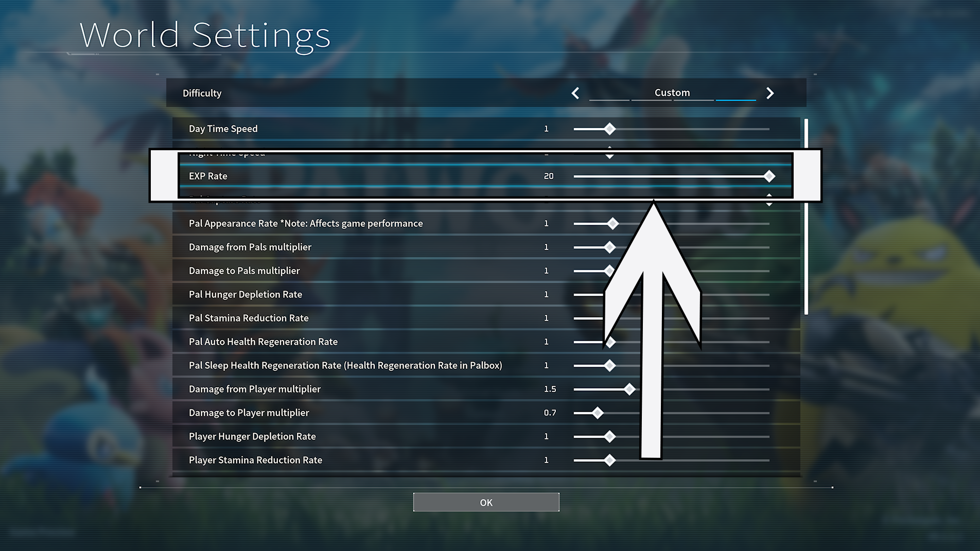Select the Custom difficulty label
Screen dimensions: 980x551
pyautogui.click(x=671, y=93)
